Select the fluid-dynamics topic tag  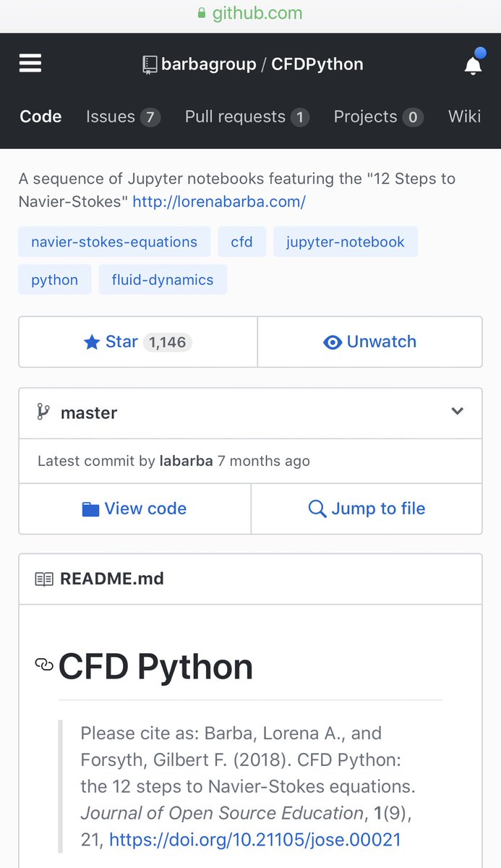[163, 279]
